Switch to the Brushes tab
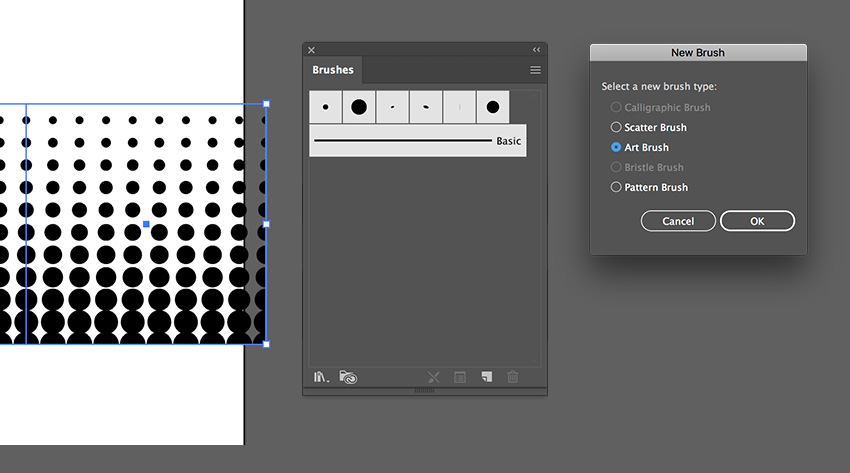This screenshot has width=850, height=473. tap(333, 70)
